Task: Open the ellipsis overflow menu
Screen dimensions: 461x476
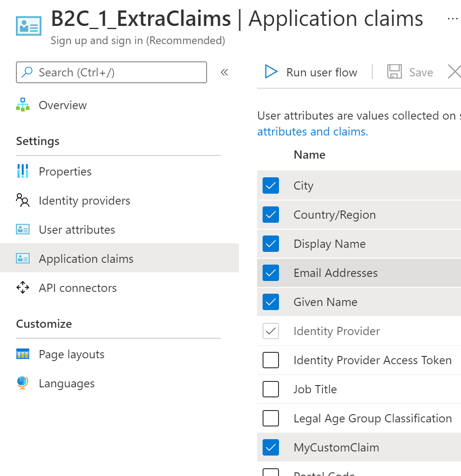Action: click(453, 18)
